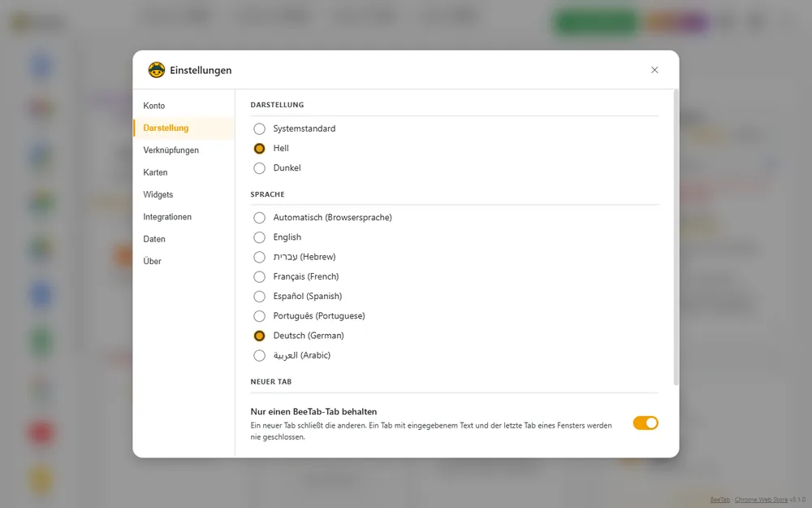812x508 pixels.
Task: Open the Über section
Action: point(184,261)
